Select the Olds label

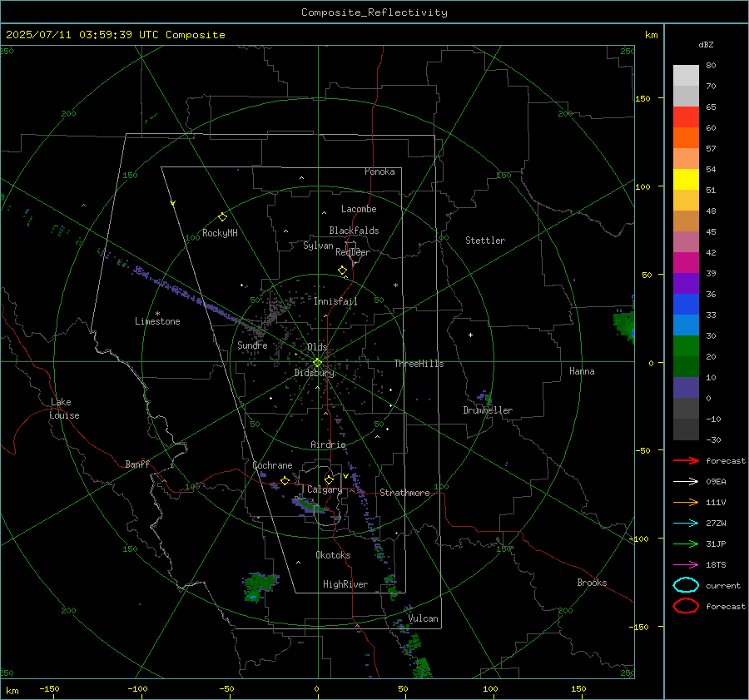point(317,347)
